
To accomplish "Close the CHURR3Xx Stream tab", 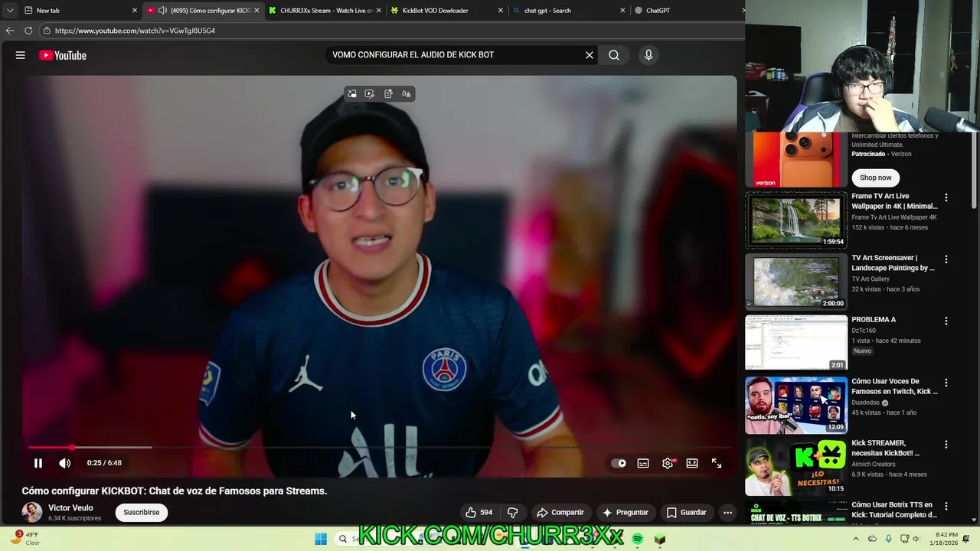I will [x=378, y=11].
